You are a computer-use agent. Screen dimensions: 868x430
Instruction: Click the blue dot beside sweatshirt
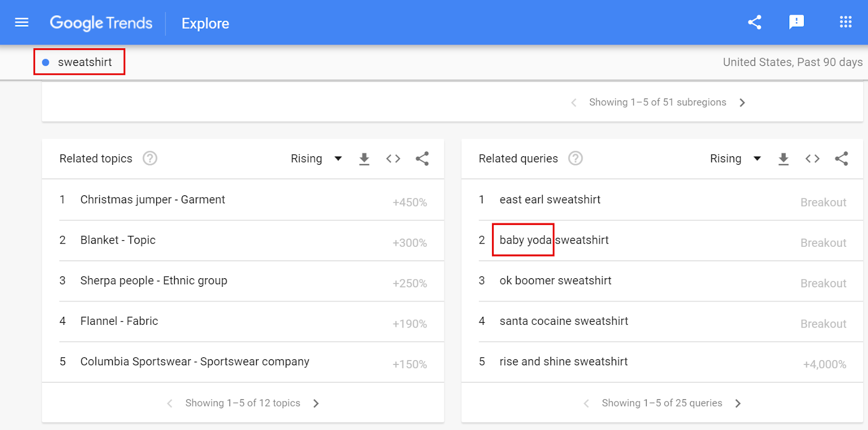click(x=46, y=62)
